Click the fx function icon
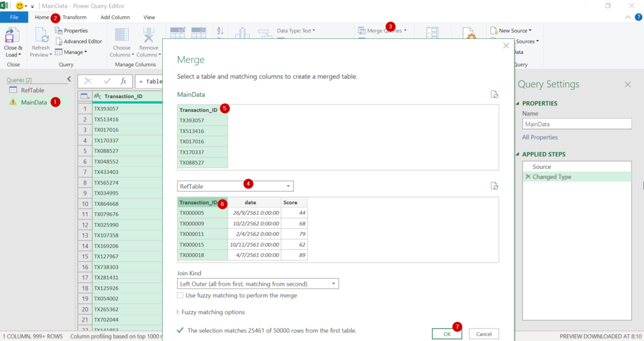Screen dimensions: 644x341 123,81
